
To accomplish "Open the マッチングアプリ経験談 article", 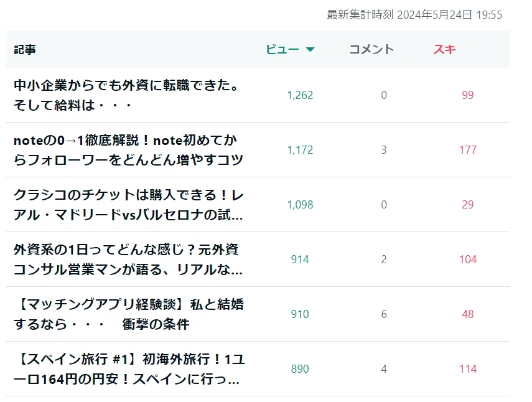I will [129, 314].
